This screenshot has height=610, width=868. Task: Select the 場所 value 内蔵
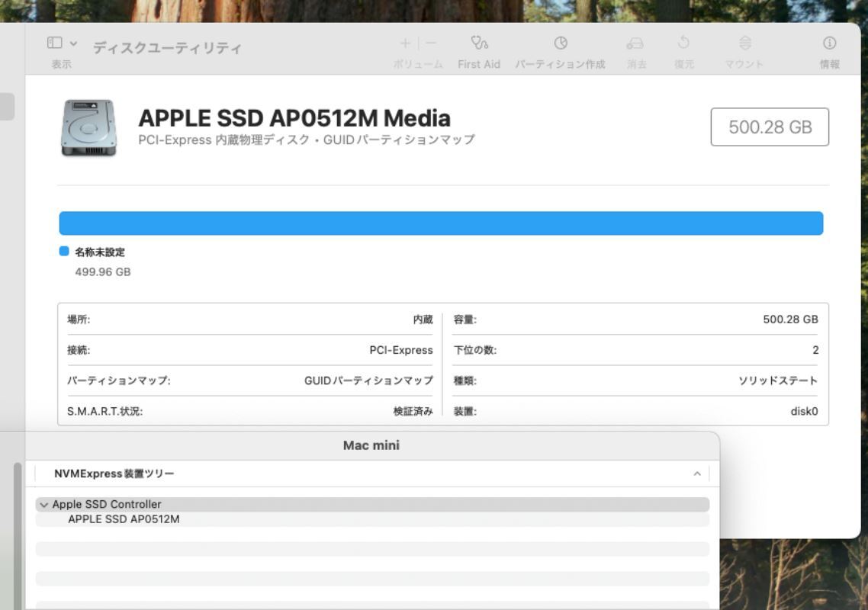click(423, 319)
